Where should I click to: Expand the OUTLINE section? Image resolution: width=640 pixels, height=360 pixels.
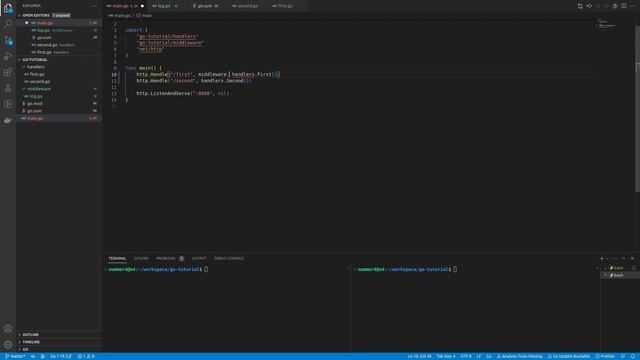(31, 335)
